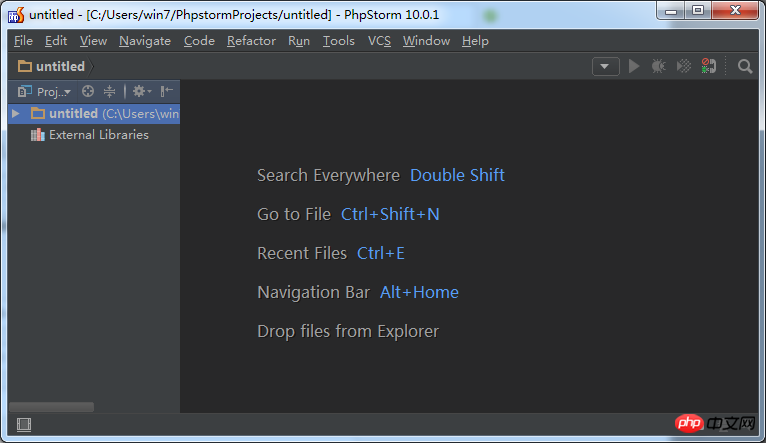
Task: Click the Debug bug icon
Action: coord(659,66)
